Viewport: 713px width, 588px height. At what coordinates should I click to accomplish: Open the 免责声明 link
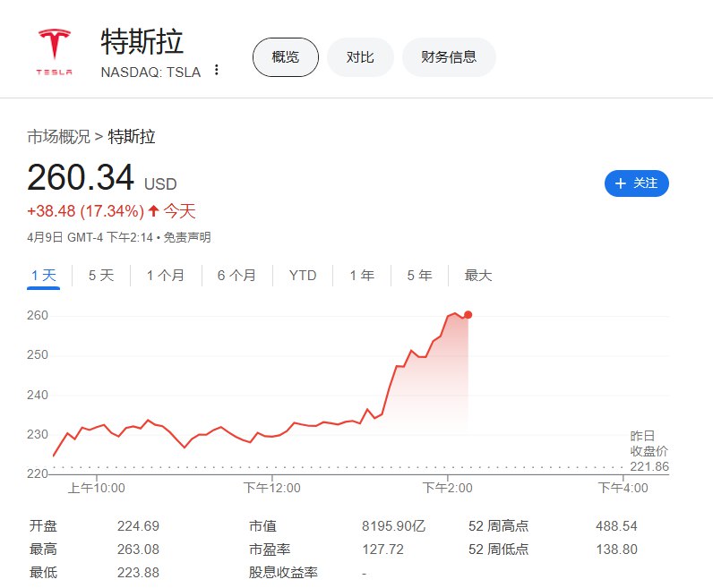187,237
